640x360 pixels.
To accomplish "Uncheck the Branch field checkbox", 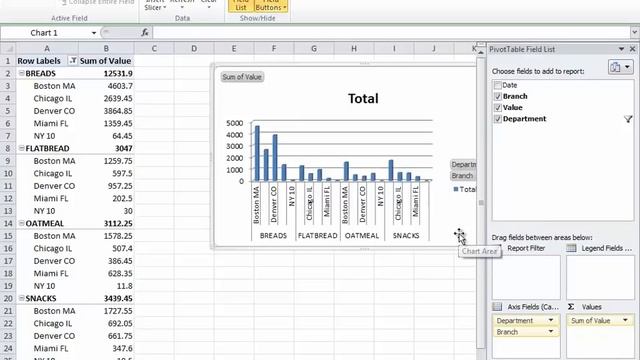I will pyautogui.click(x=498, y=96).
